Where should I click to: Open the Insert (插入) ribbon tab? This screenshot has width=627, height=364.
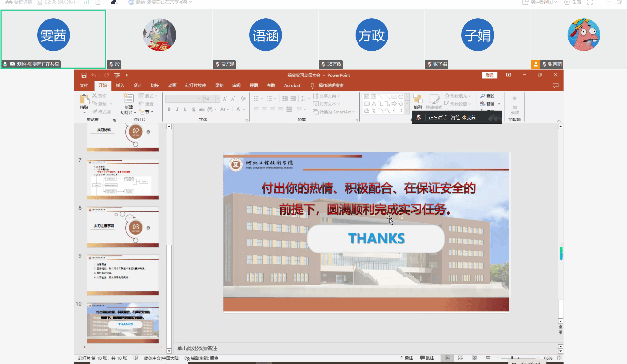click(x=120, y=85)
